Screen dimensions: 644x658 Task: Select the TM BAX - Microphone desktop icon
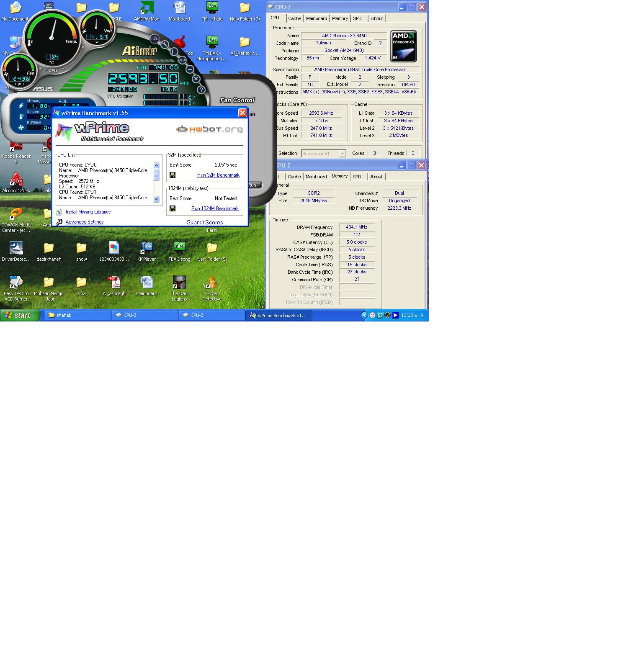pos(212,49)
